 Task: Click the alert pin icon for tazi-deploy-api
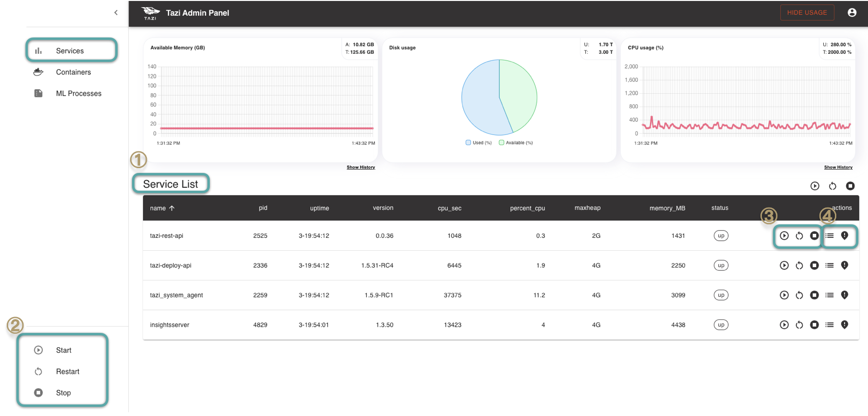844,265
